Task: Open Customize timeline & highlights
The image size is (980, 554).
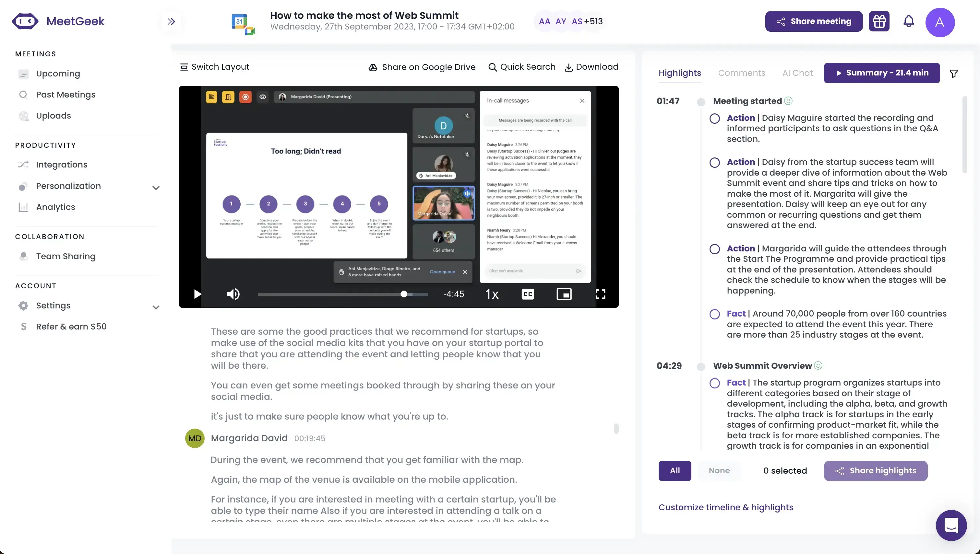Action: tap(726, 507)
